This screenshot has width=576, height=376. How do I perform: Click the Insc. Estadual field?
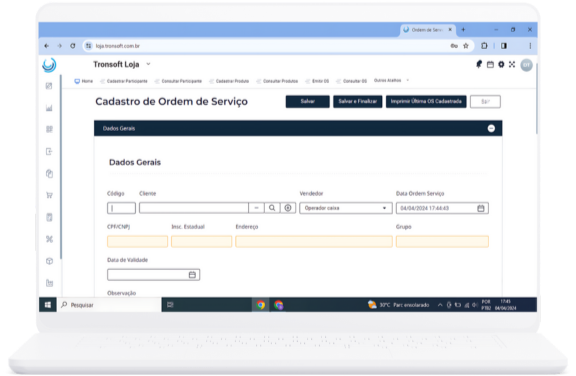pyautogui.click(x=201, y=241)
